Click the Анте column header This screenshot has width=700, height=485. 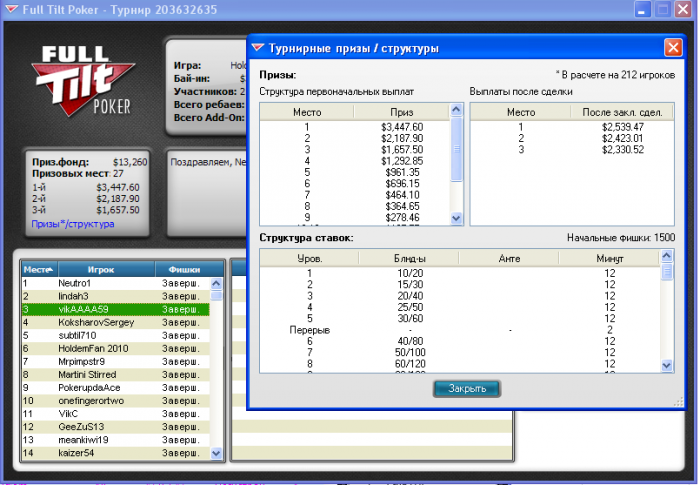(509, 259)
